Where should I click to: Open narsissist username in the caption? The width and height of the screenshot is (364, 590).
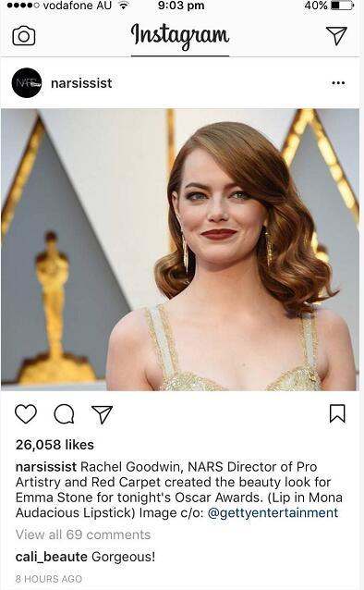click(x=46, y=467)
